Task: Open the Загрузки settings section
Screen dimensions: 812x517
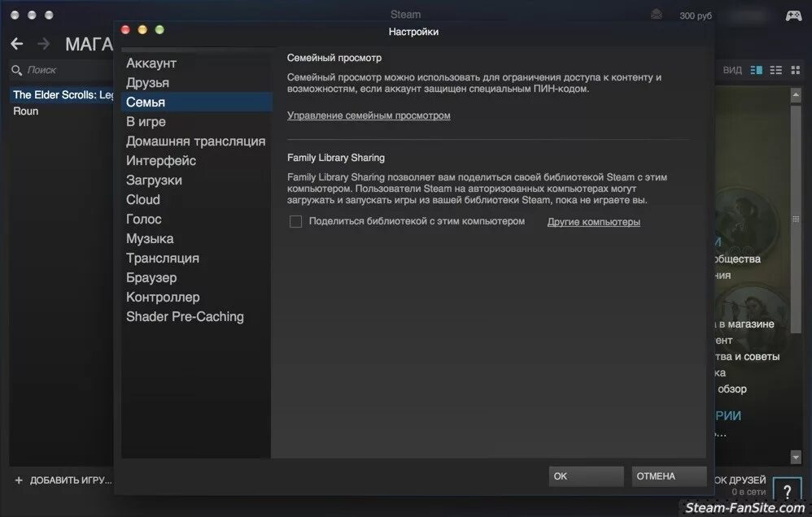Action: [x=155, y=180]
